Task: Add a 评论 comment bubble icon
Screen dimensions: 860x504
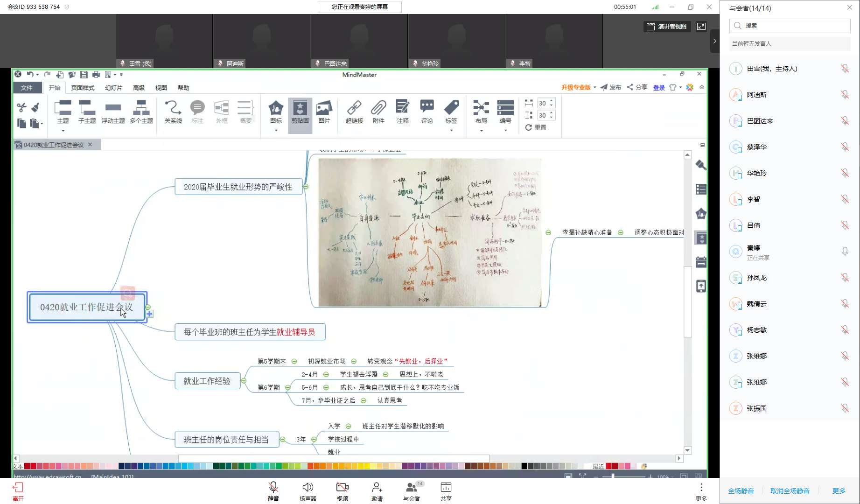Action: tap(427, 112)
